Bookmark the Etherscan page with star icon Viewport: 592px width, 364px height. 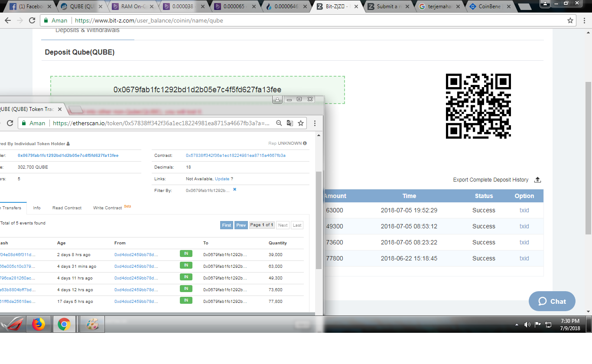click(301, 123)
